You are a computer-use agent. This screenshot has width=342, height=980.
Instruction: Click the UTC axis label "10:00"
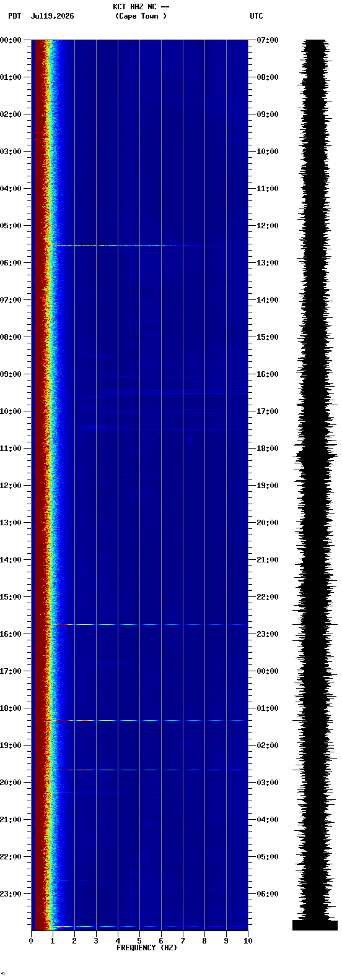[x=268, y=152]
